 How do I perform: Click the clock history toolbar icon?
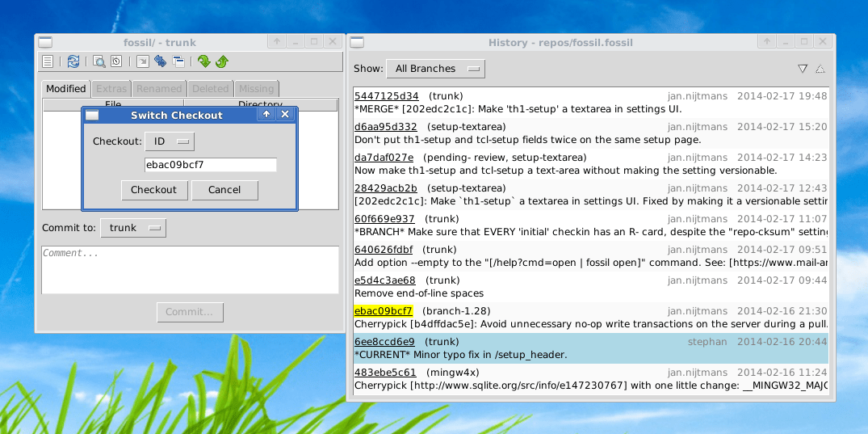click(x=116, y=61)
